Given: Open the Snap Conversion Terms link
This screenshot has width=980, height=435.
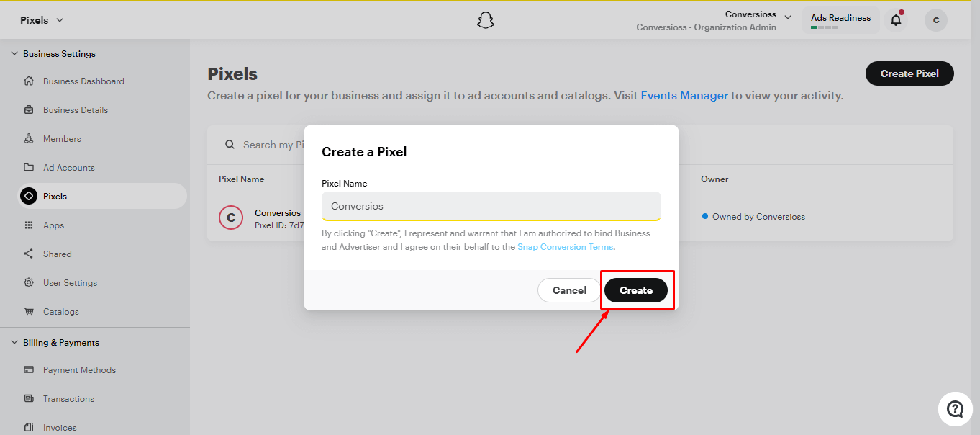Looking at the screenshot, I should (565, 246).
